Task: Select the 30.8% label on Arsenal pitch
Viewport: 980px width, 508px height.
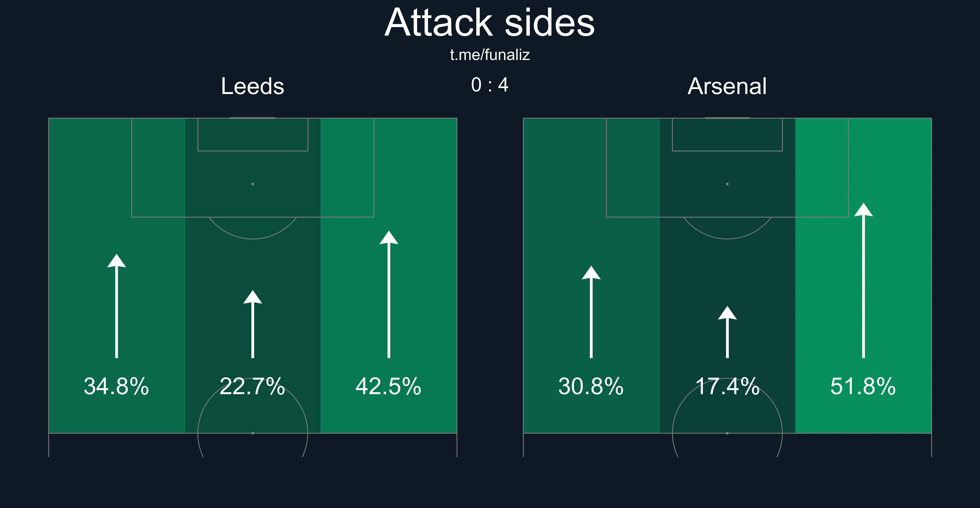Action: pyautogui.click(x=591, y=386)
